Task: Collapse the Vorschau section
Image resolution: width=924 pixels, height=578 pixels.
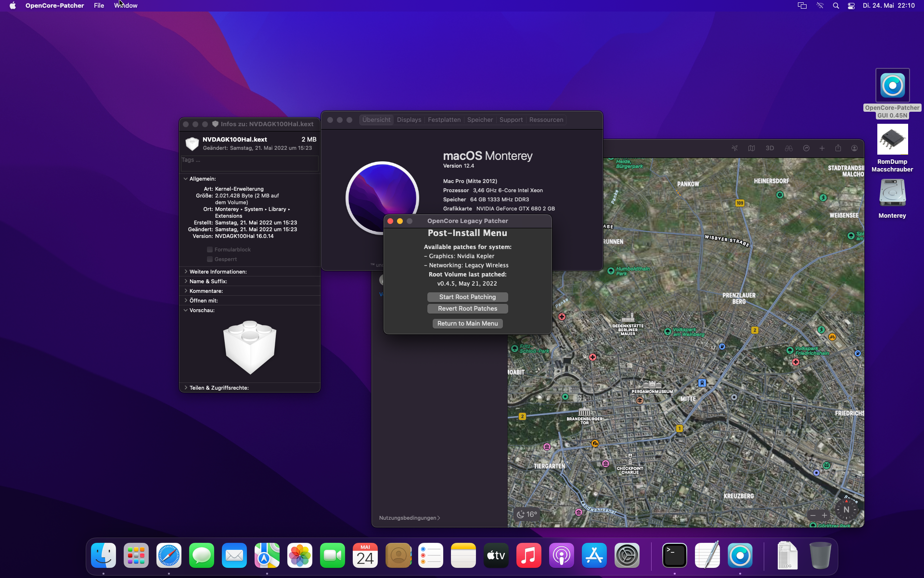Action: (x=186, y=310)
